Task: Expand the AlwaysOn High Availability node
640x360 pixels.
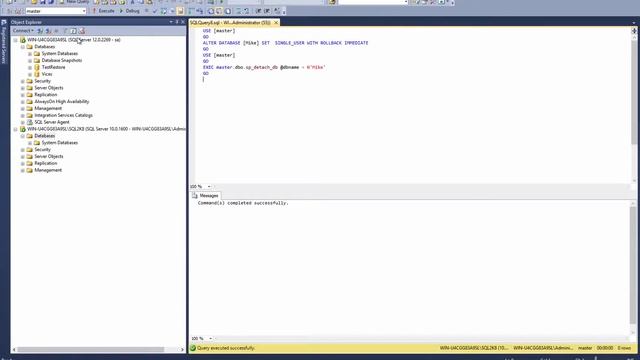Action: [23, 102]
